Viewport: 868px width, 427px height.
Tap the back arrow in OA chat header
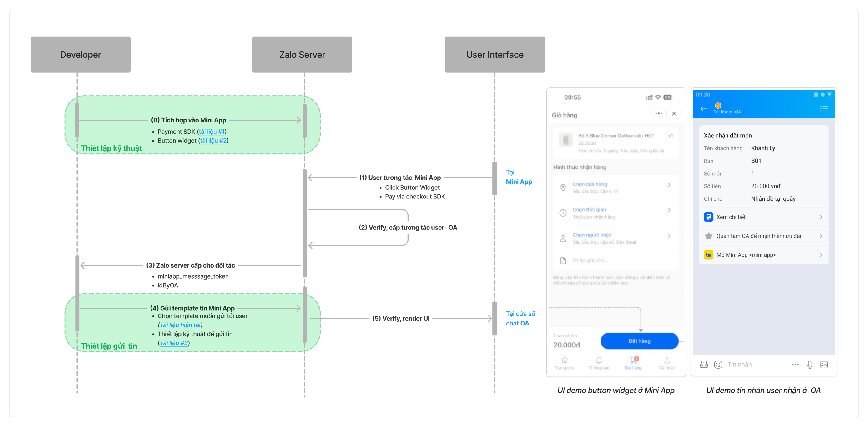(x=704, y=108)
